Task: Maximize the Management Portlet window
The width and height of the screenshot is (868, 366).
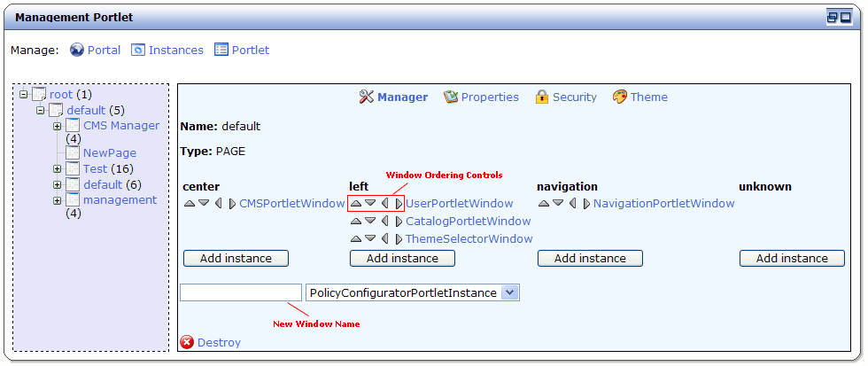Action: (x=845, y=17)
